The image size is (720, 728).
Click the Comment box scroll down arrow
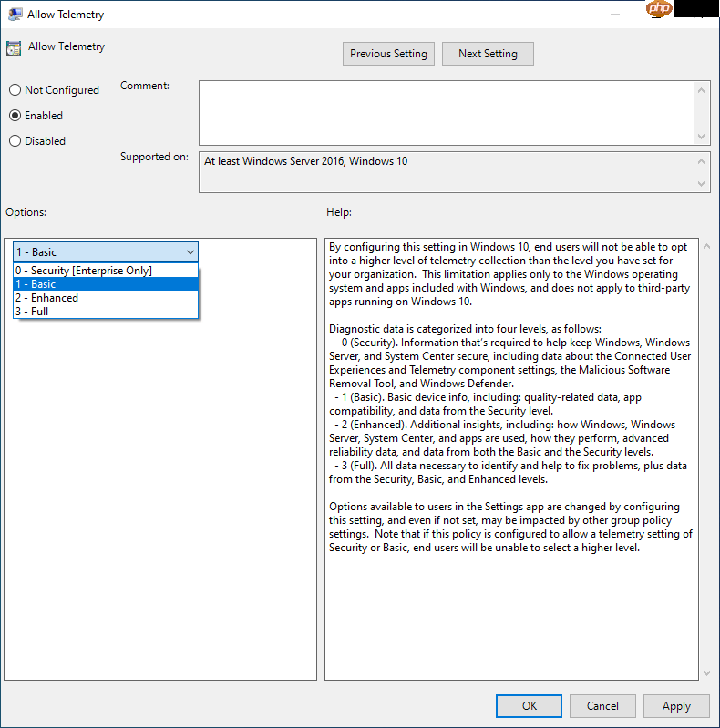click(x=702, y=137)
